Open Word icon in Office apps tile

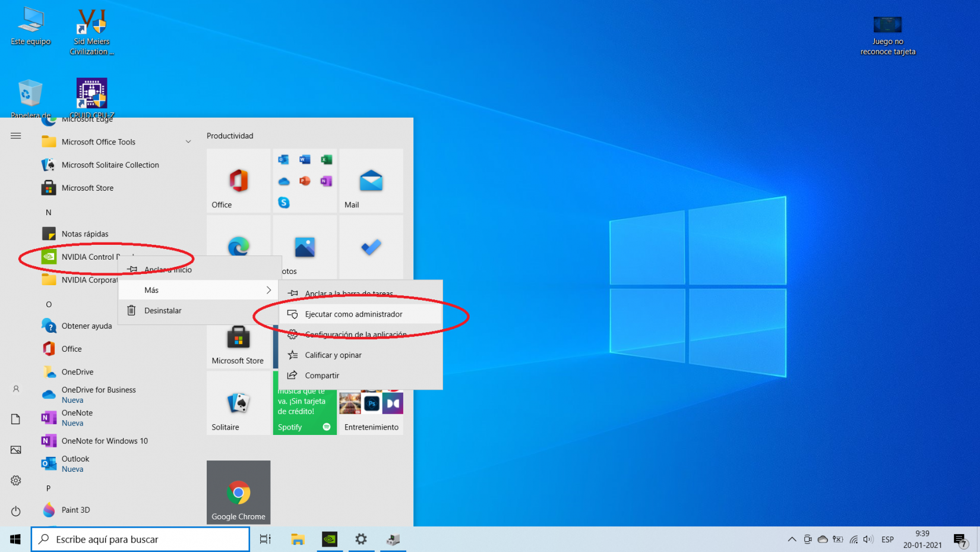[x=305, y=159]
